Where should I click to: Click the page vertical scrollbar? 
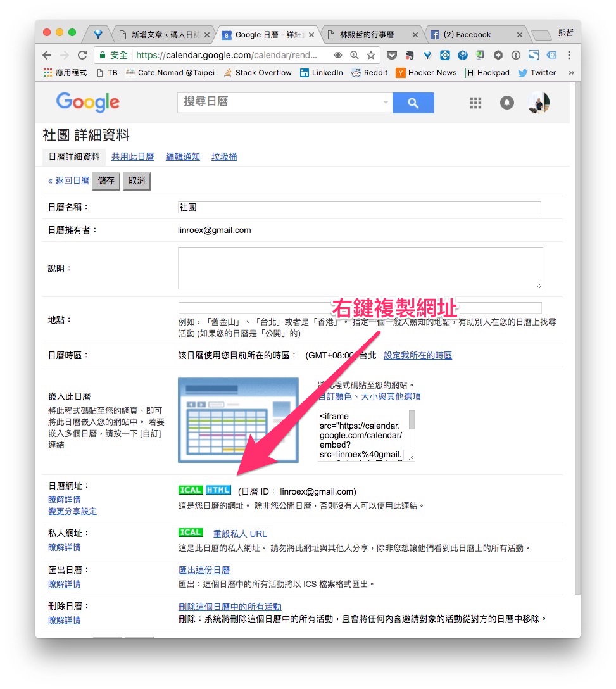click(577, 338)
